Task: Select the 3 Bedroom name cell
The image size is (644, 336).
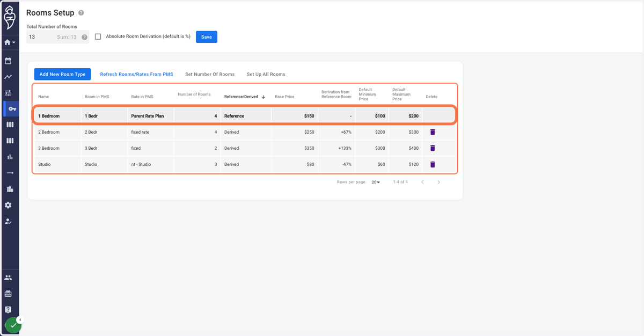Action: click(58, 148)
